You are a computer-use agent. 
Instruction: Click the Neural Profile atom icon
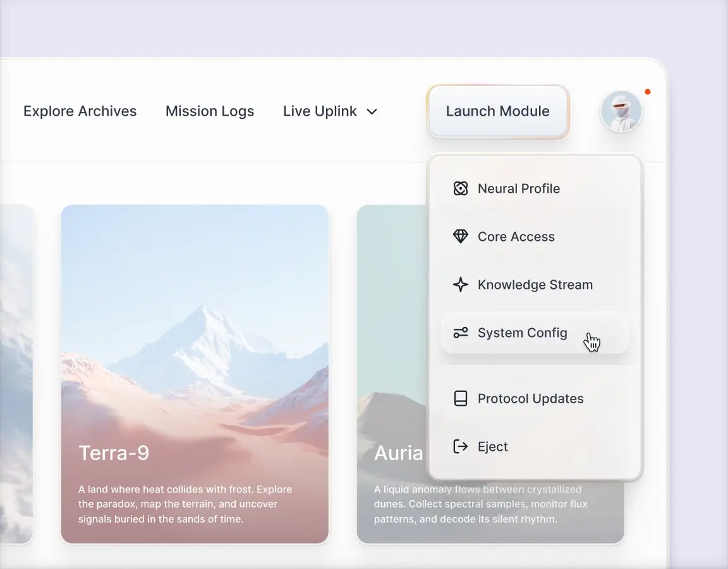[461, 188]
